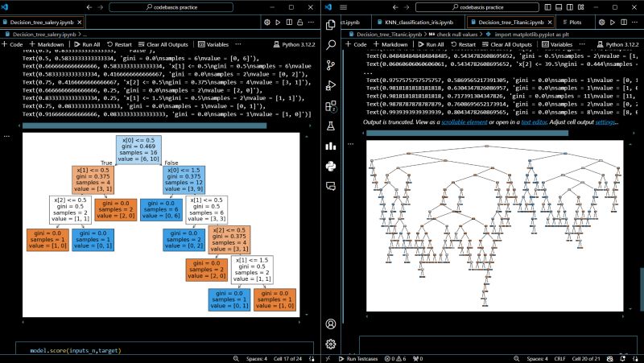This screenshot has height=363, width=644.
Task: Switch to the KNN_classification_iris.ipynb tab
Action: pyautogui.click(x=419, y=23)
